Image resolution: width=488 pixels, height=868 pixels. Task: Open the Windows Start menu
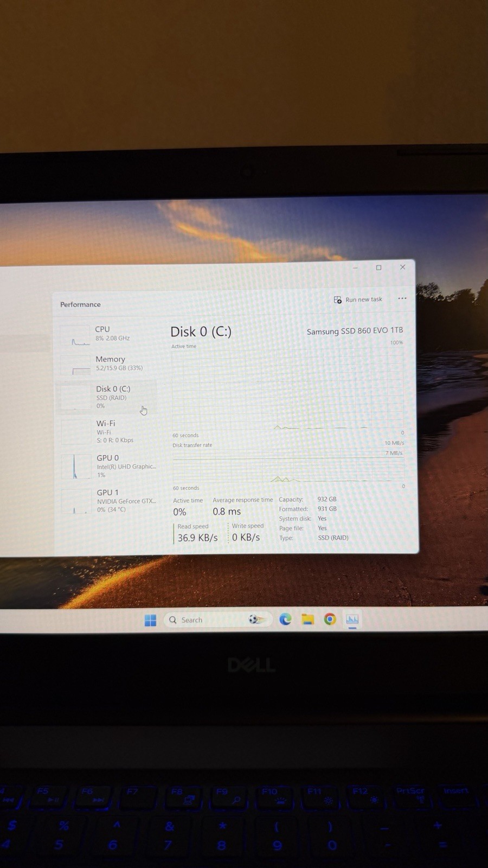tap(151, 620)
